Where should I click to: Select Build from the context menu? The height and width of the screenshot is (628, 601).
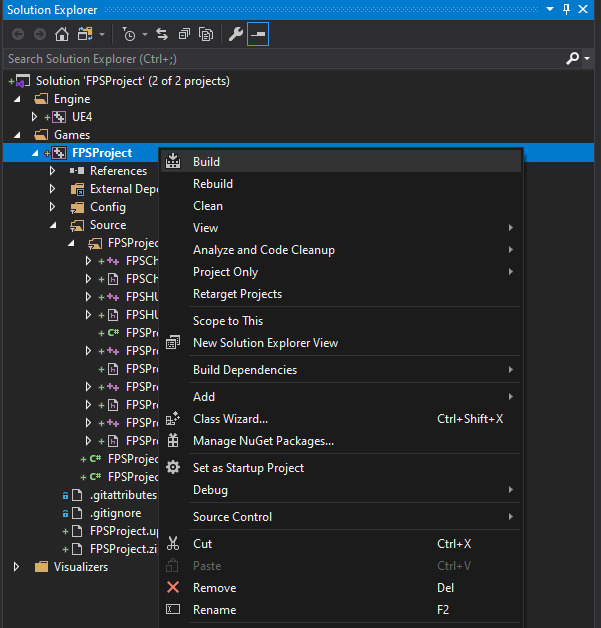click(206, 162)
